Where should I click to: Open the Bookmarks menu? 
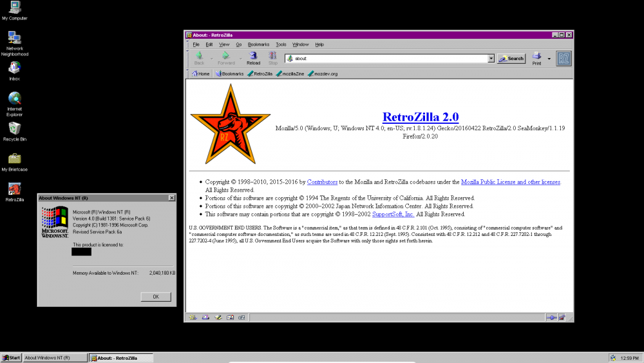click(258, 44)
